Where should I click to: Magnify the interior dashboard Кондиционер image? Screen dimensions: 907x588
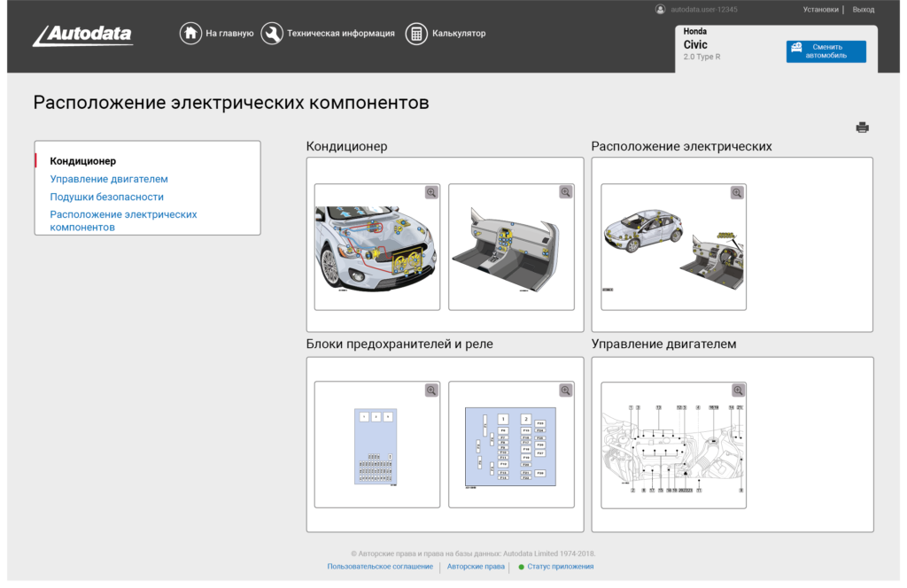tap(565, 192)
